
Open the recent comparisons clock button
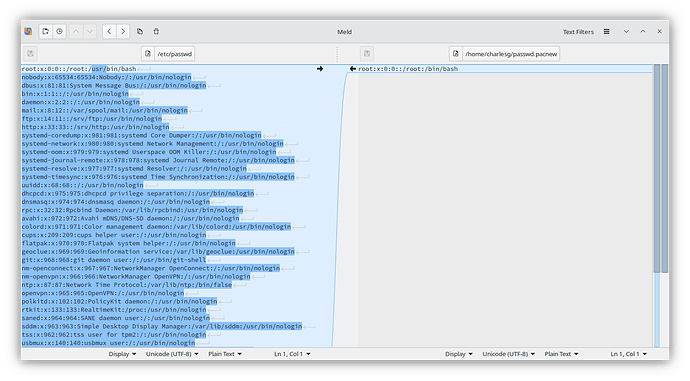point(59,31)
